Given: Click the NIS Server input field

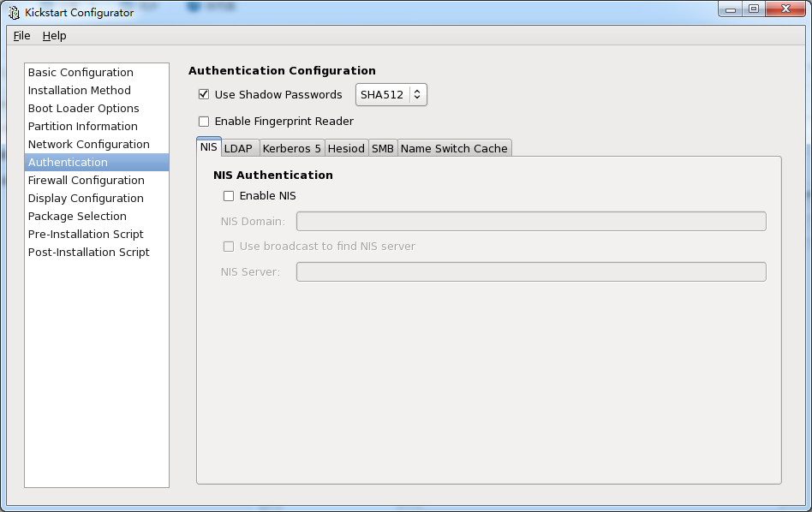Looking at the screenshot, I should point(531,271).
